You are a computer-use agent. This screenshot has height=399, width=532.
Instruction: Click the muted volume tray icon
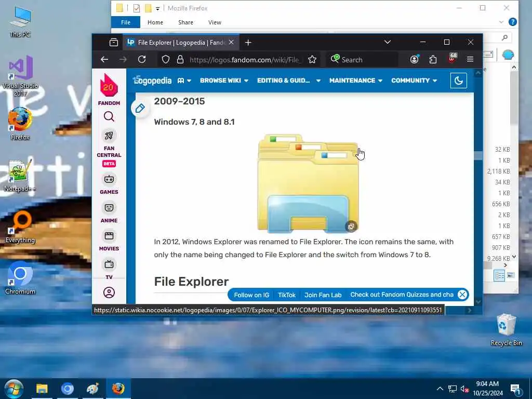[464, 389]
